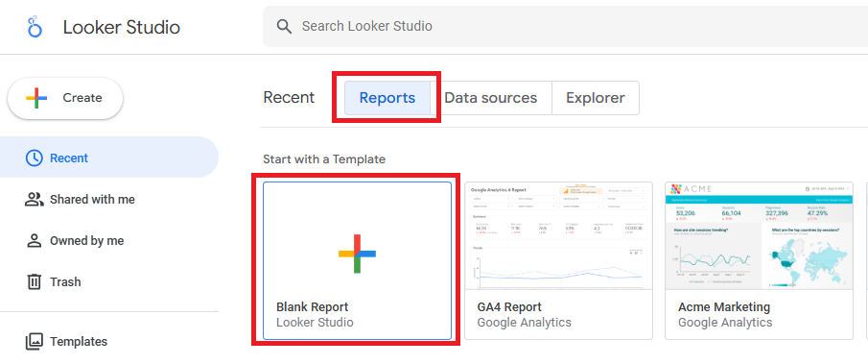Open the Create button
Image resolution: width=868 pixels, height=364 pixels.
click(65, 98)
